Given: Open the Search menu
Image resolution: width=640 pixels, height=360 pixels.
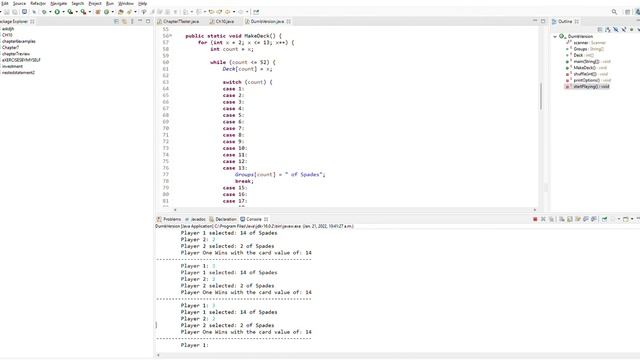Looking at the screenshot, I should coord(78,3).
